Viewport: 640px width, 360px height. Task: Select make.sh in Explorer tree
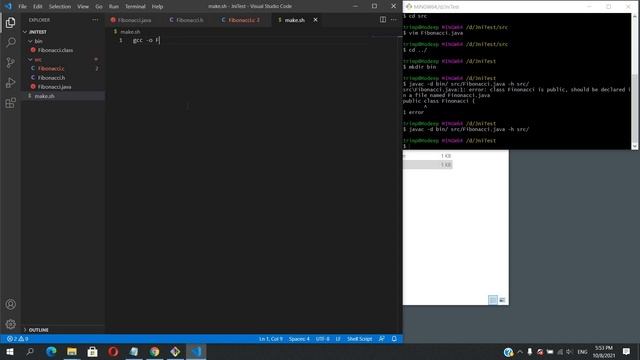click(x=44, y=96)
